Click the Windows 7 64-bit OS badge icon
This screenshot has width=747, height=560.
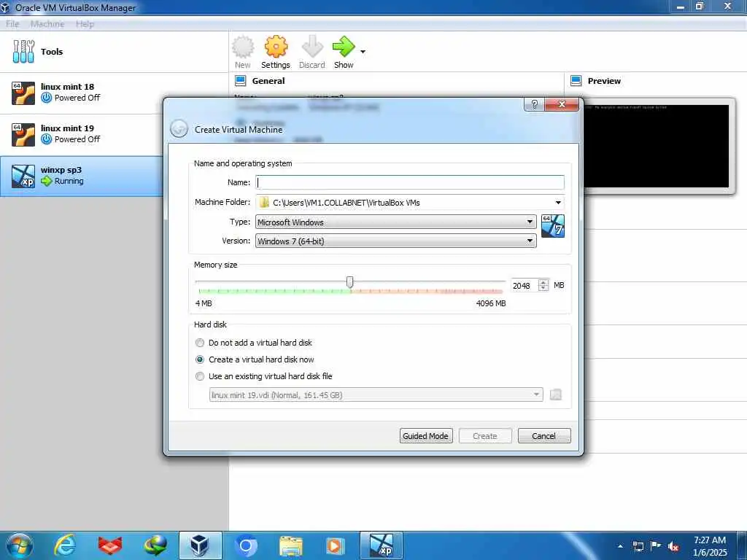tap(553, 226)
